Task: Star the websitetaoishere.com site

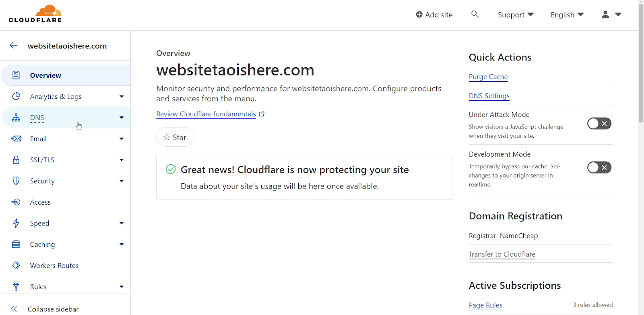Action: [175, 137]
